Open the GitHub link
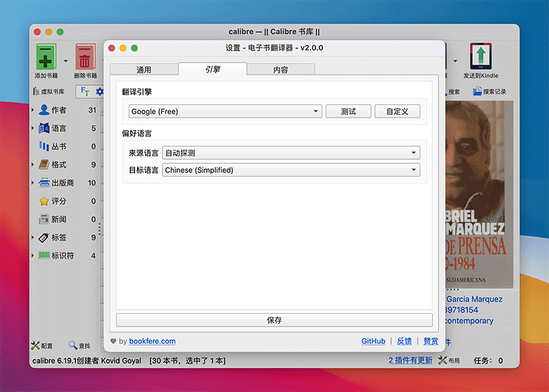 (373, 341)
